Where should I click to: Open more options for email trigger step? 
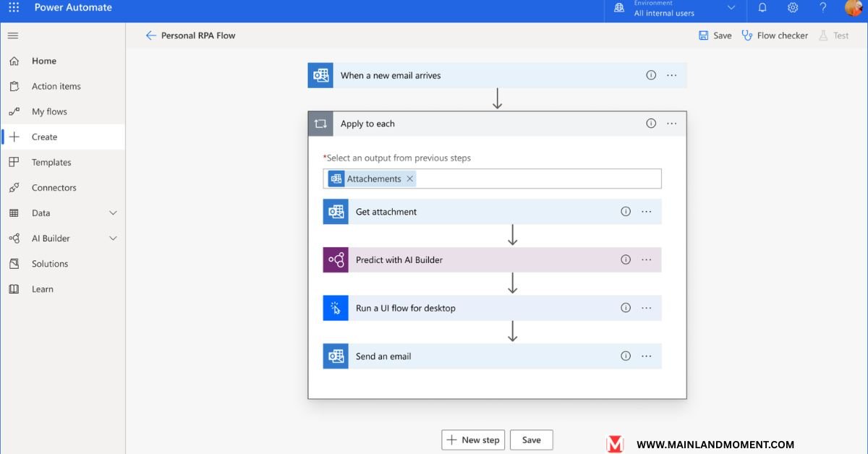click(672, 75)
